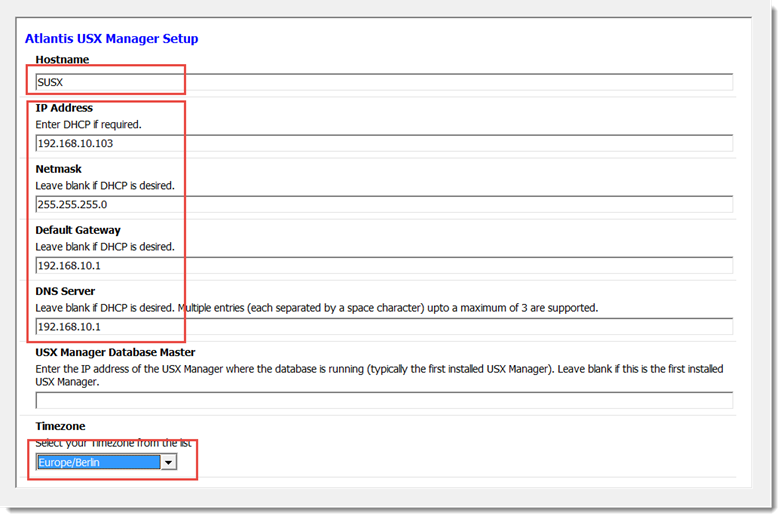Click the USX Manager Database Master label

click(x=115, y=352)
